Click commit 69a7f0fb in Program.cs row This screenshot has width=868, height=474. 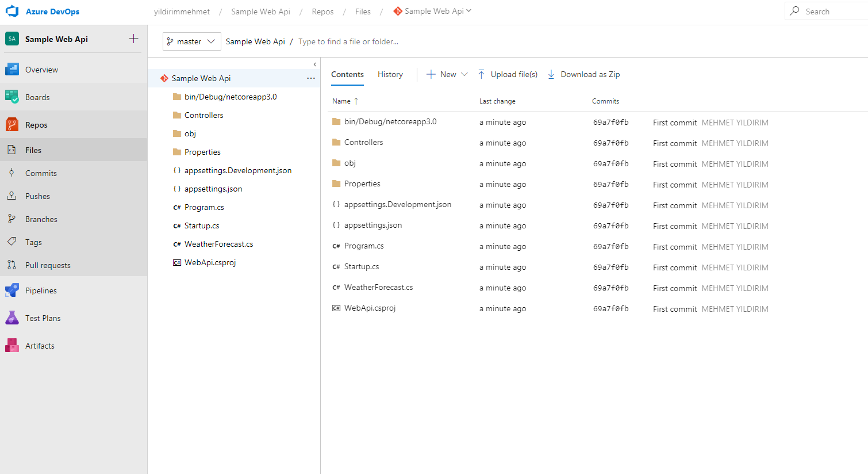(x=610, y=246)
